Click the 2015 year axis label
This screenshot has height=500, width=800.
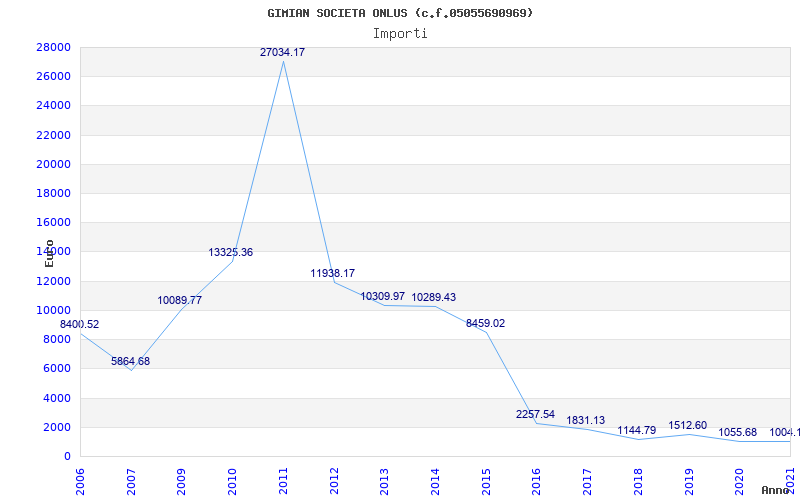(486, 481)
